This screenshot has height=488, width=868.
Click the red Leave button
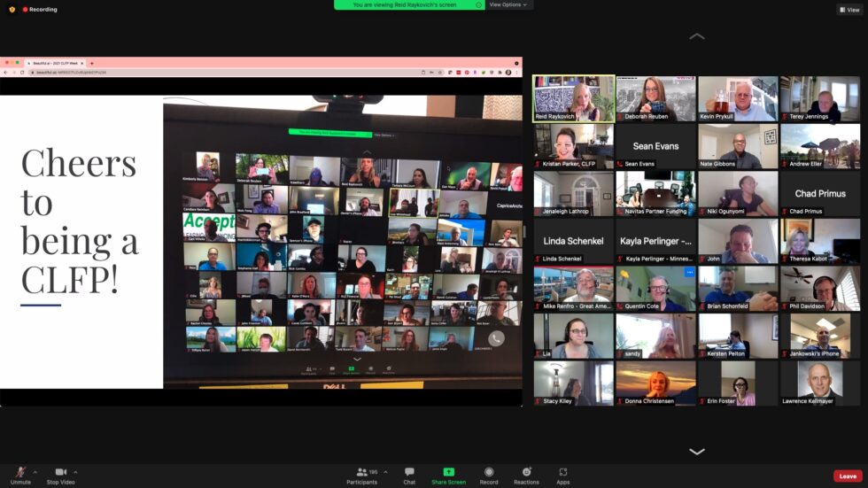tap(847, 476)
